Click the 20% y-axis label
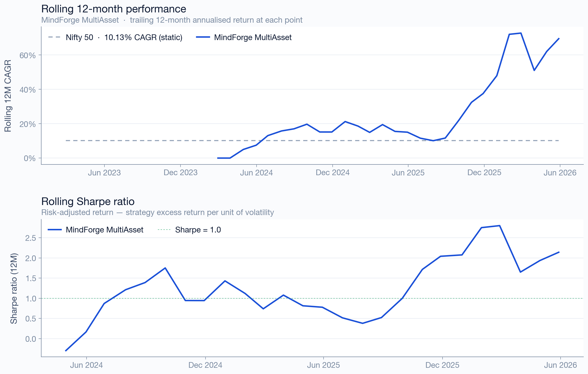 [x=28, y=124]
